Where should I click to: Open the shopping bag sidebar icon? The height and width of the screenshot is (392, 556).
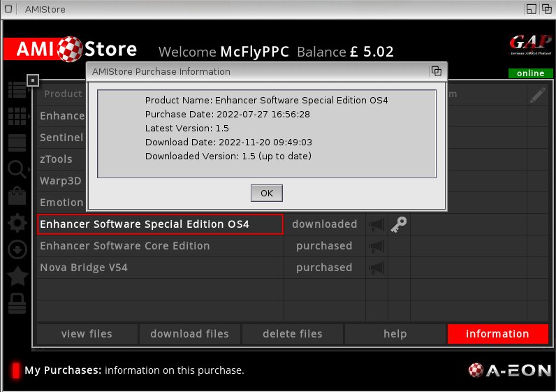click(17, 196)
